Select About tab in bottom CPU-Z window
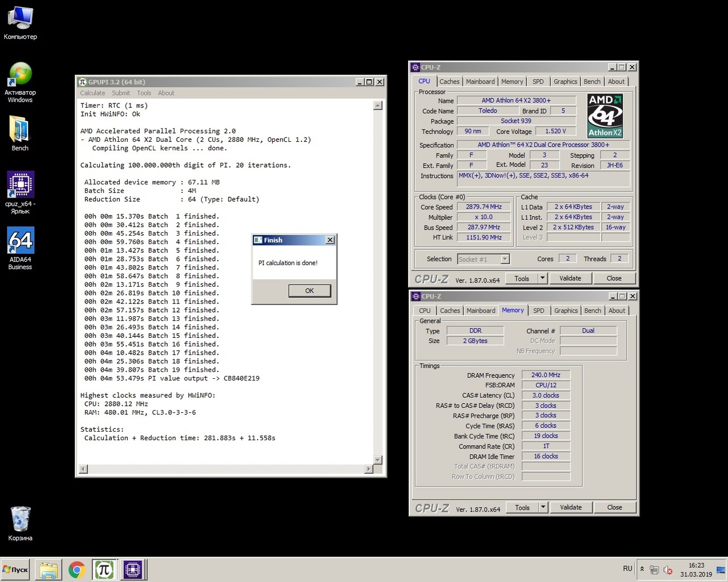Screen dimensions: 728x582 pos(617,311)
